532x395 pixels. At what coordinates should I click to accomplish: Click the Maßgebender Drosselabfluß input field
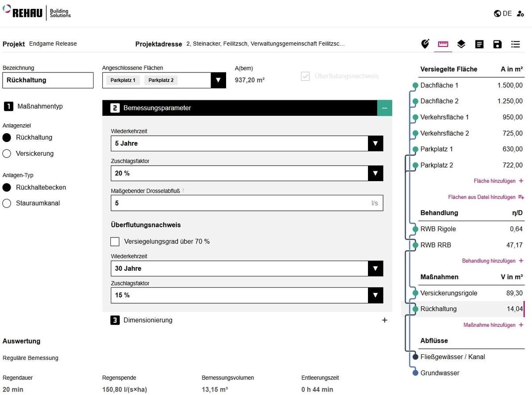239,203
